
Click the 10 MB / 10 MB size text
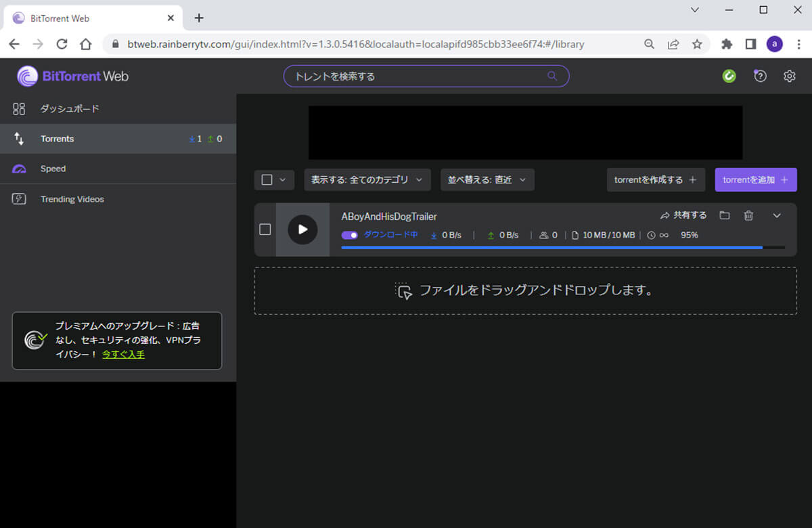609,235
